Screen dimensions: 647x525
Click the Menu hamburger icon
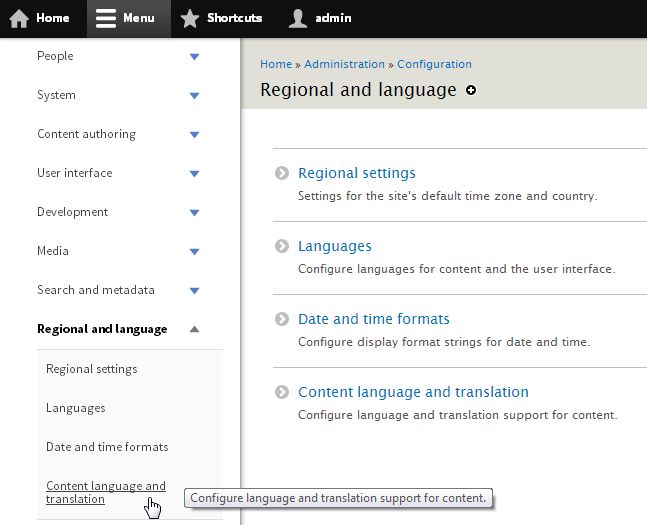coord(106,19)
